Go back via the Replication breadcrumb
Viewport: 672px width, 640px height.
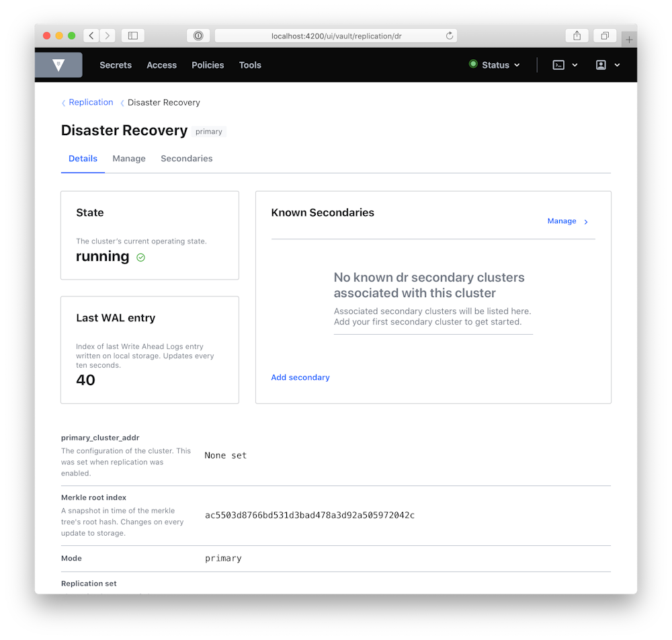click(90, 102)
